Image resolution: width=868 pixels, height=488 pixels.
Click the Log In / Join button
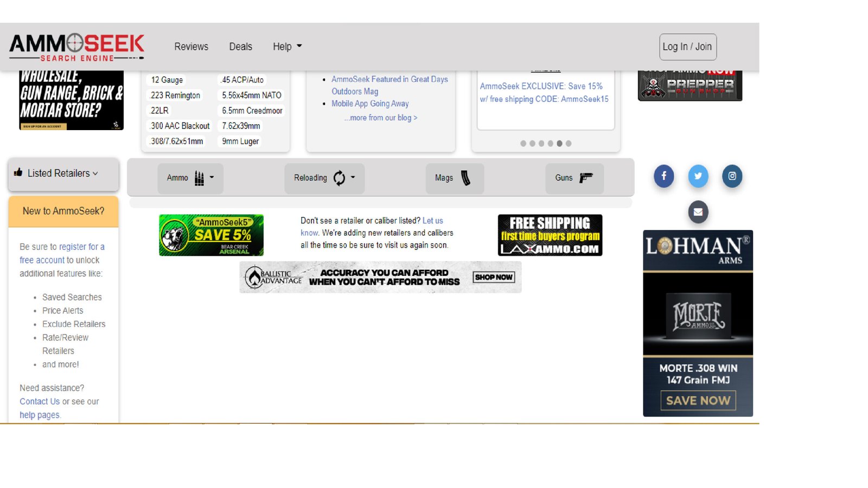[688, 47]
